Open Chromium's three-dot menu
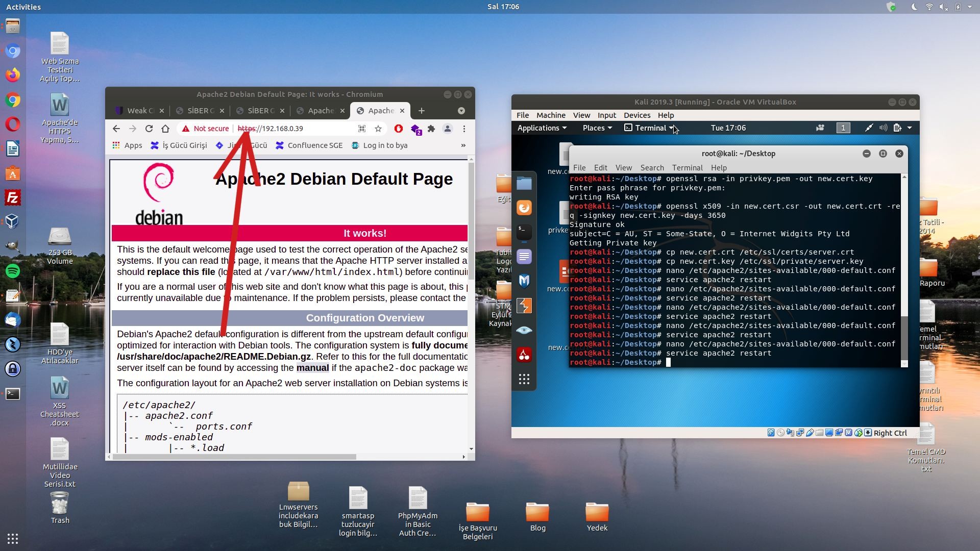 (x=464, y=129)
